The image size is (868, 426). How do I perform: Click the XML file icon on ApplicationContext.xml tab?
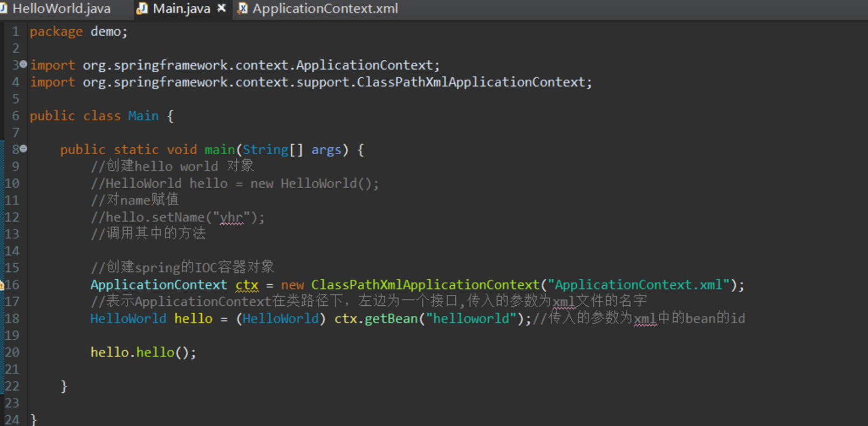(243, 9)
